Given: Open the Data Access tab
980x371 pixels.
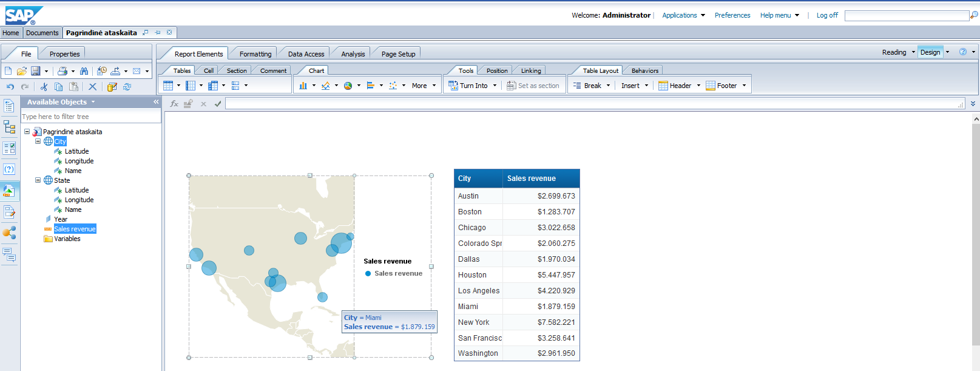Looking at the screenshot, I should pyautogui.click(x=306, y=54).
